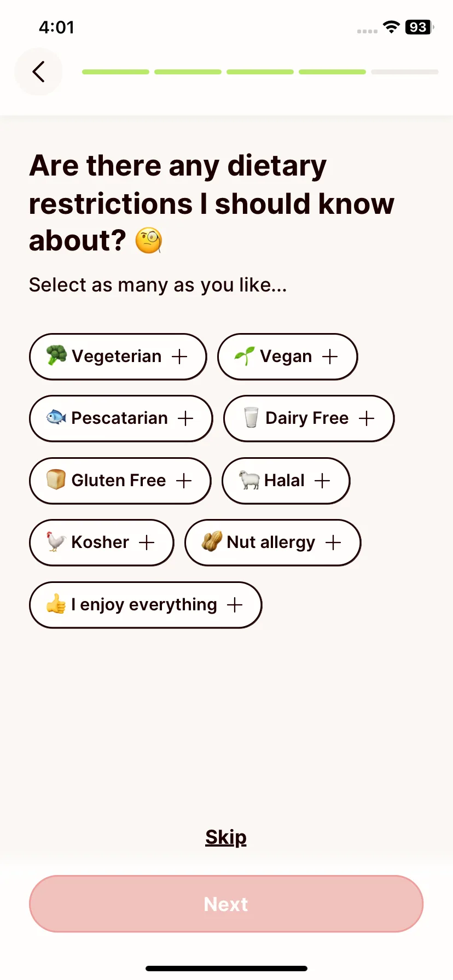Image resolution: width=453 pixels, height=980 pixels.
Task: Click the peanut icon on Nut allergy
Action: pos(212,542)
